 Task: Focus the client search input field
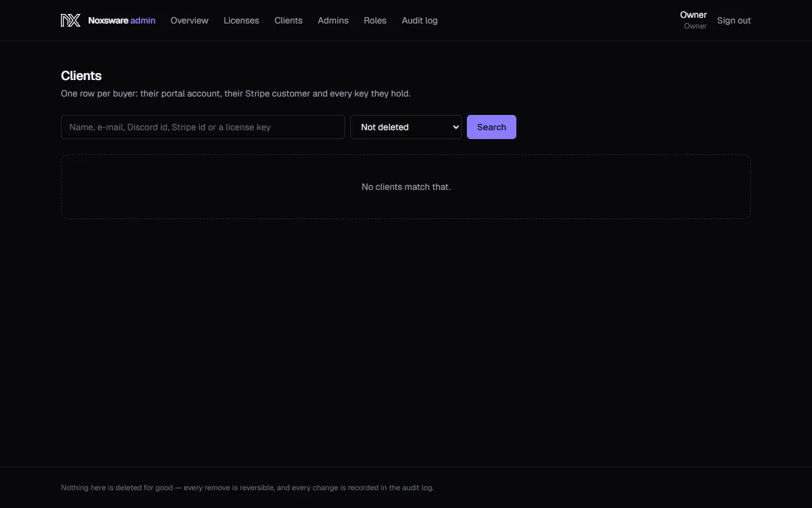[203, 127]
